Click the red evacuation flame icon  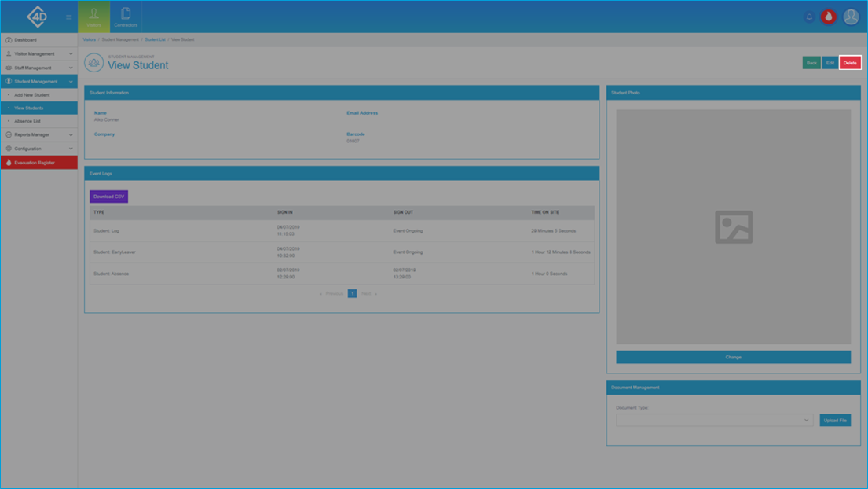click(828, 17)
